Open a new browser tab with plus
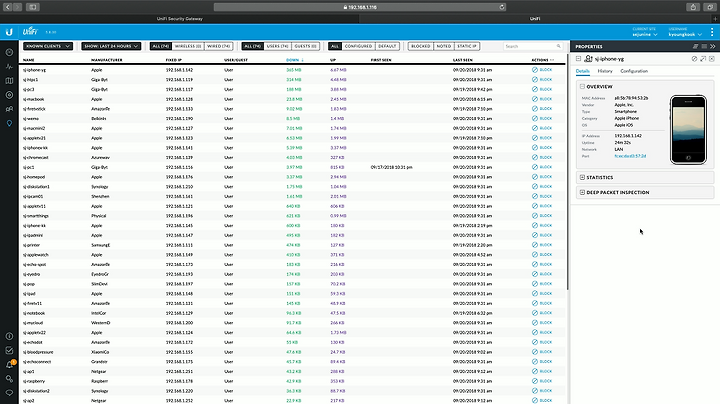 715,19
